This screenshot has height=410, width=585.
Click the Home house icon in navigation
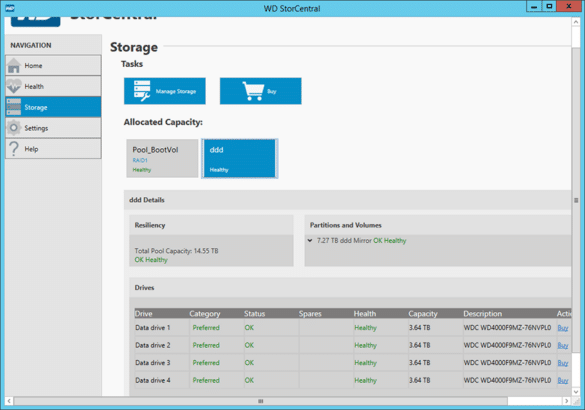click(x=14, y=66)
